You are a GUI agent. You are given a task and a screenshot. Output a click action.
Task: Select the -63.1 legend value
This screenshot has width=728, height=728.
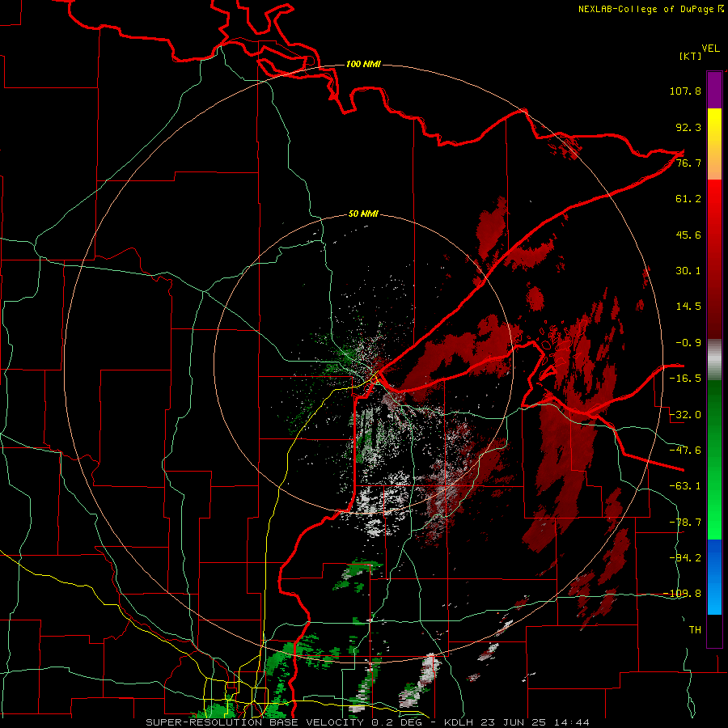[x=685, y=486]
